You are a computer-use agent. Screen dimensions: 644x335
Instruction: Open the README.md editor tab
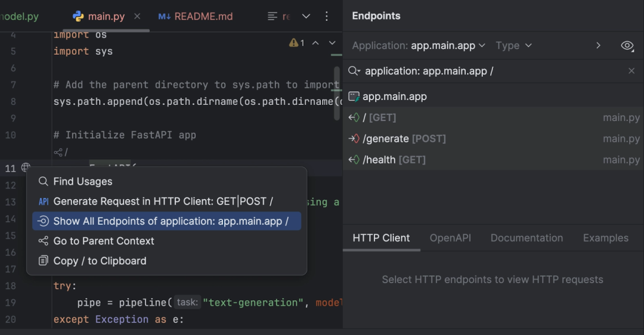(x=196, y=17)
